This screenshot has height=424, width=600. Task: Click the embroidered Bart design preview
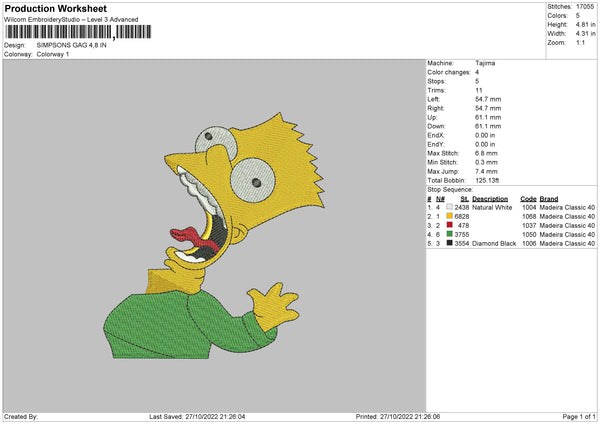click(x=215, y=235)
